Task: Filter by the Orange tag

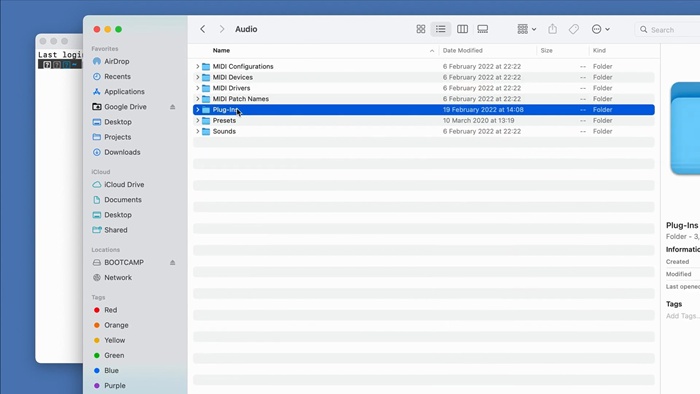Action: tap(116, 325)
